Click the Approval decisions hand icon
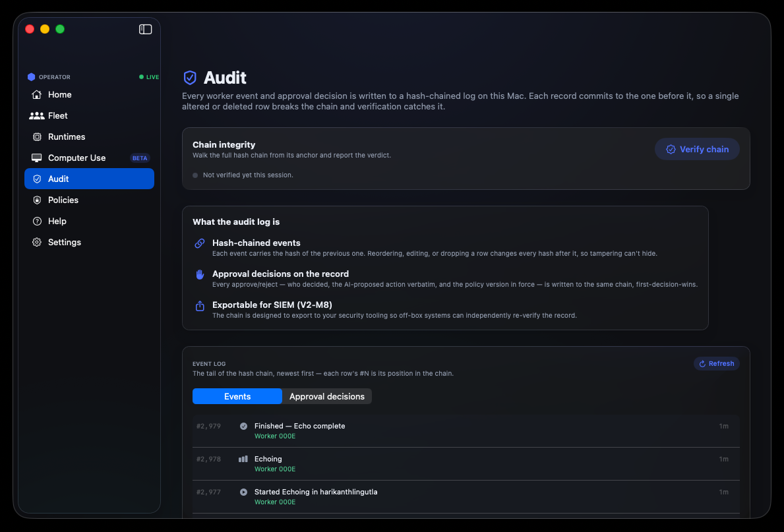 coord(200,274)
